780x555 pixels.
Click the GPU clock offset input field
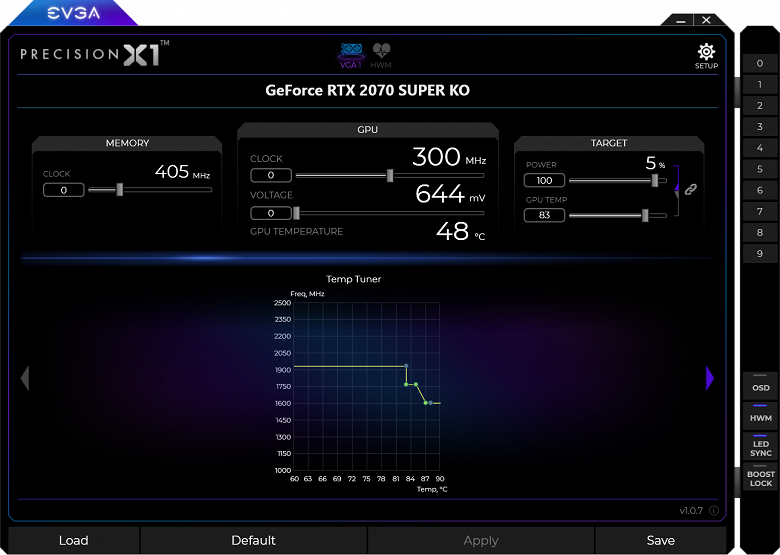271,175
